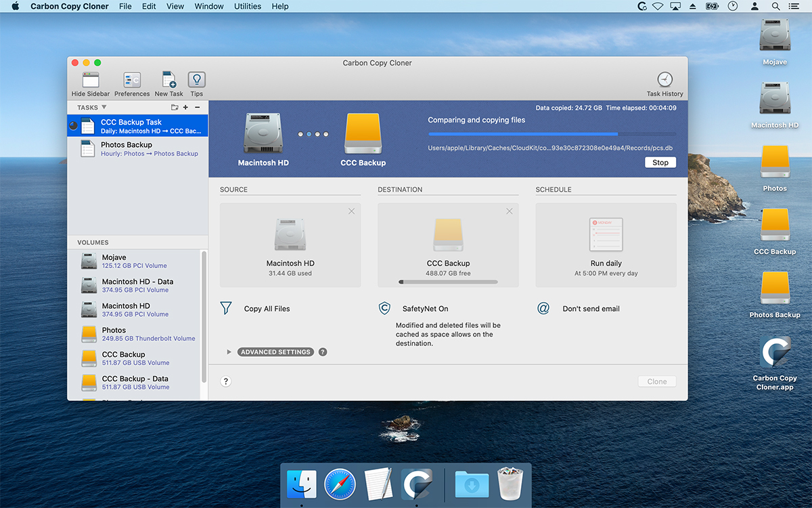Image resolution: width=812 pixels, height=508 pixels.
Task: Click the copy progress bar
Action: point(551,134)
